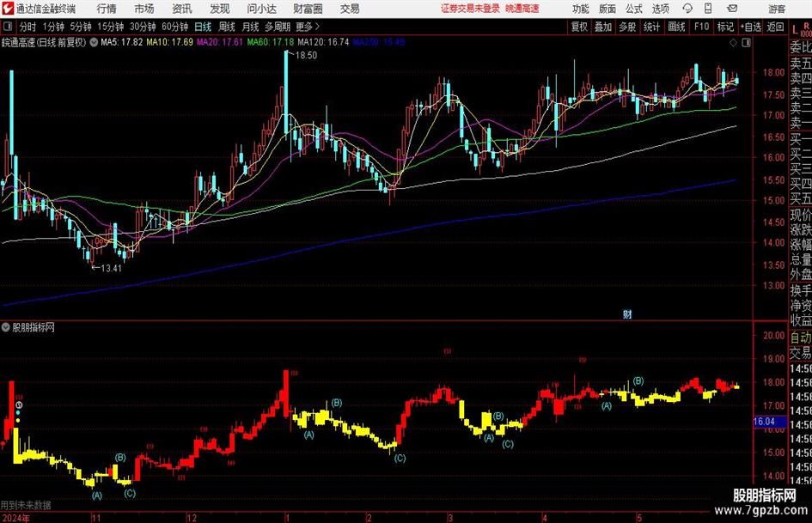The image size is (812, 523).
Task: Click the 通达信 red logo icon
Action: [7, 9]
